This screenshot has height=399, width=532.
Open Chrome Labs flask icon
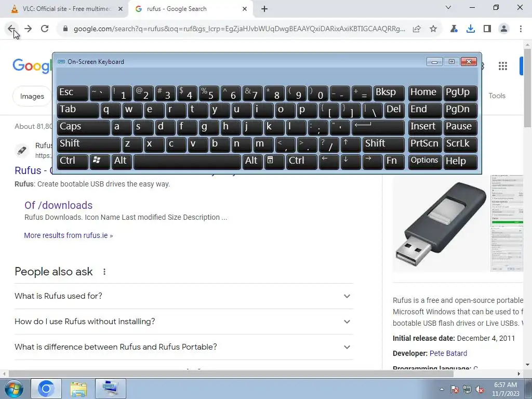click(454, 29)
